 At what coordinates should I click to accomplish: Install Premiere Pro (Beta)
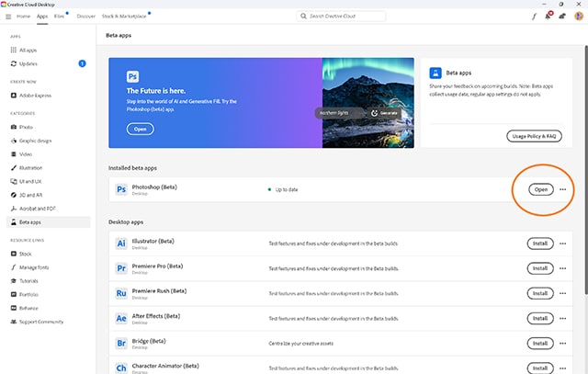540,268
